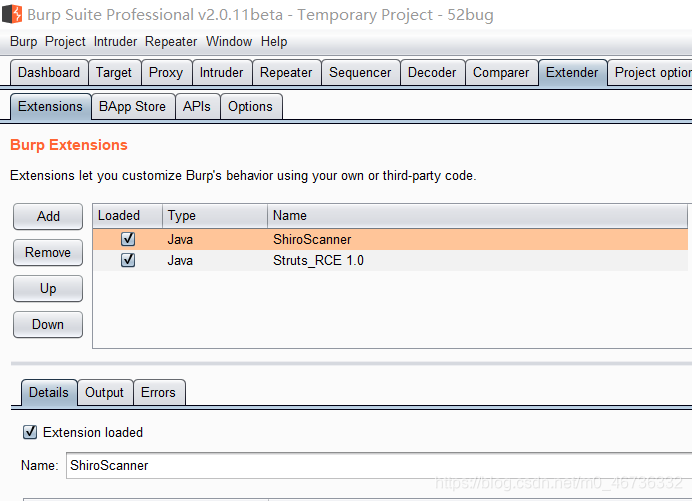This screenshot has height=501, width=692.
Task: Move extension Down button
Action: 48,324
